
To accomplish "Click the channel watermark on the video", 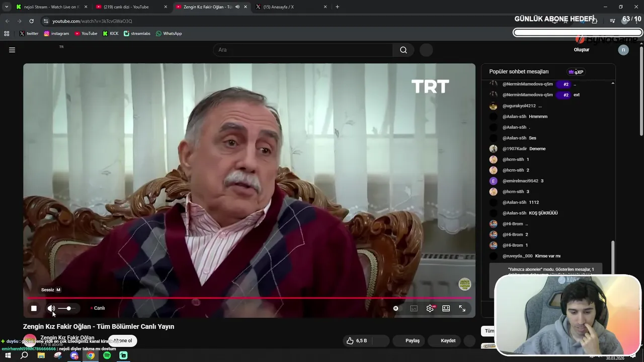I will coord(465,285).
